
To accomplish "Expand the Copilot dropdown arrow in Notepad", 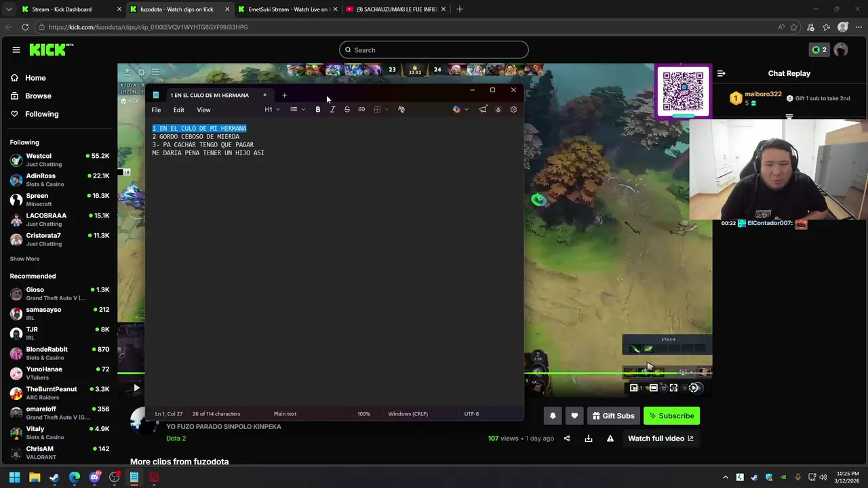I will (466, 110).
